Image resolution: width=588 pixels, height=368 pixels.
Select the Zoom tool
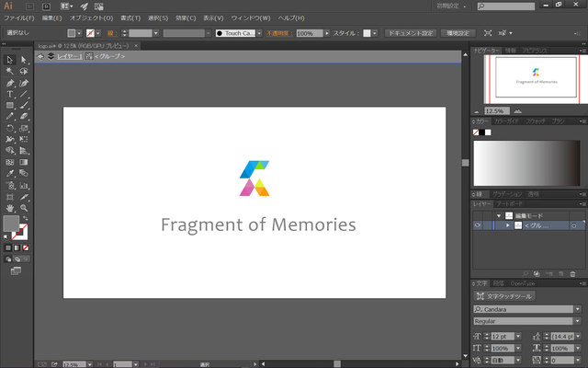click(24, 208)
